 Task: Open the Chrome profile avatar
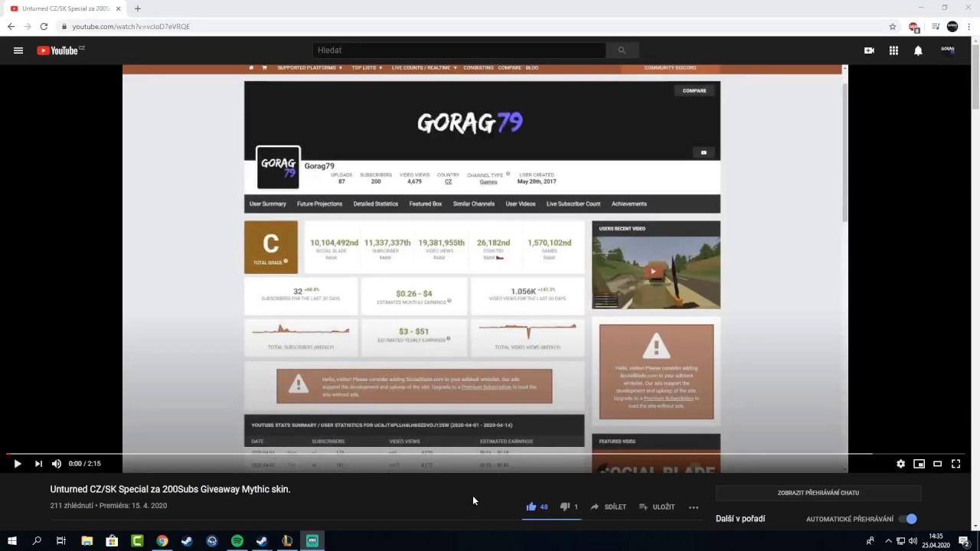tap(952, 26)
